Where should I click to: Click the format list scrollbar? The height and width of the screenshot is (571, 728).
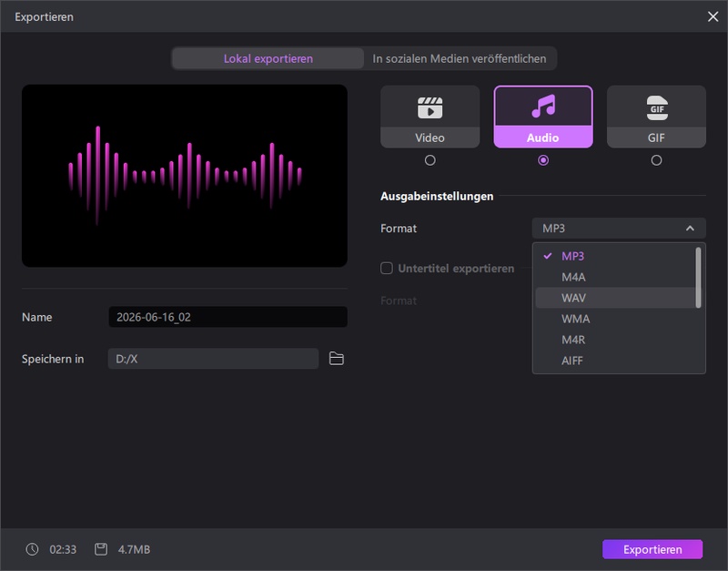coord(698,278)
